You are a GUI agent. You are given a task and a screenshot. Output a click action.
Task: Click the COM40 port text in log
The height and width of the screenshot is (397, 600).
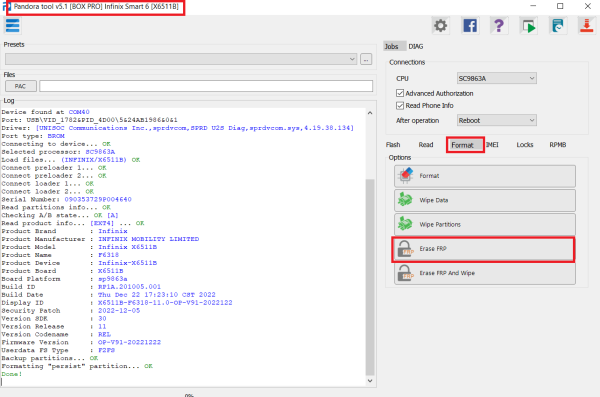point(79,112)
